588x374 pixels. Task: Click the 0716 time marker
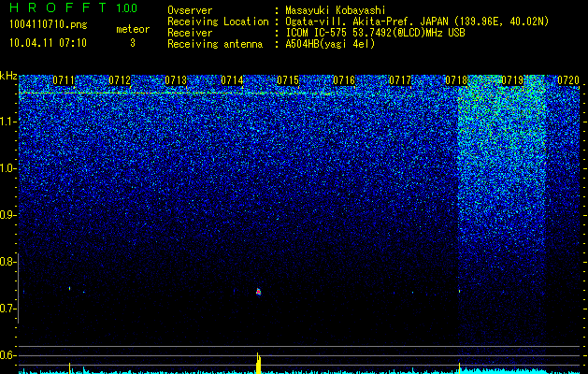click(344, 80)
